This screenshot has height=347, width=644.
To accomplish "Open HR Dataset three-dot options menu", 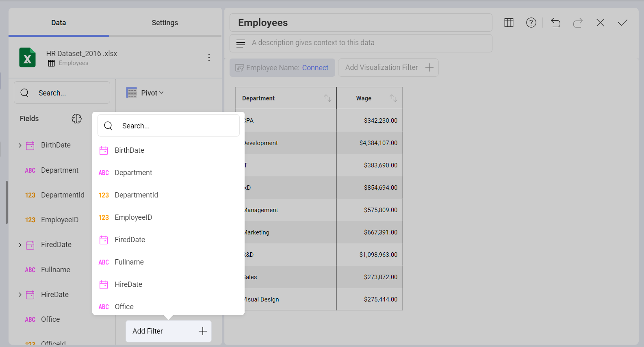I will point(209,58).
